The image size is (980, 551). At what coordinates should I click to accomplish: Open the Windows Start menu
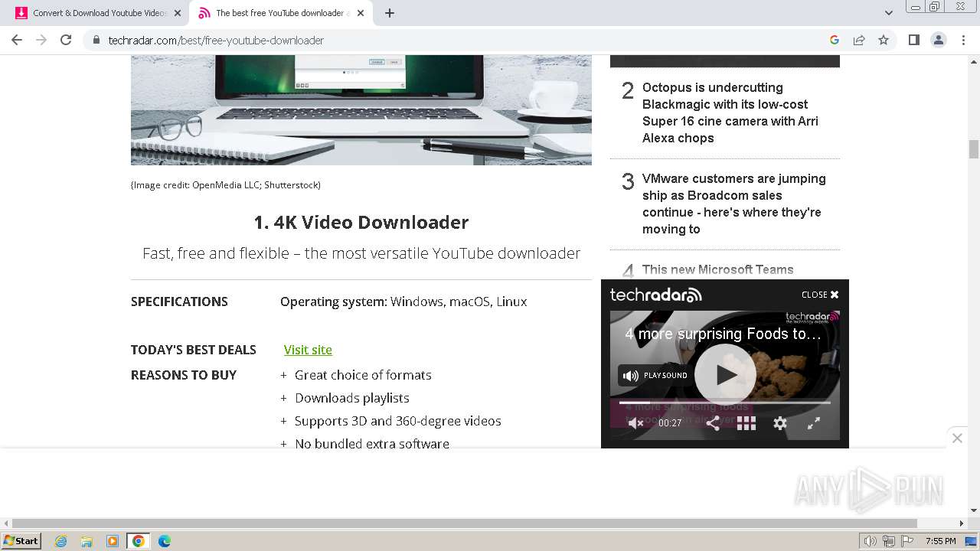[x=21, y=541]
